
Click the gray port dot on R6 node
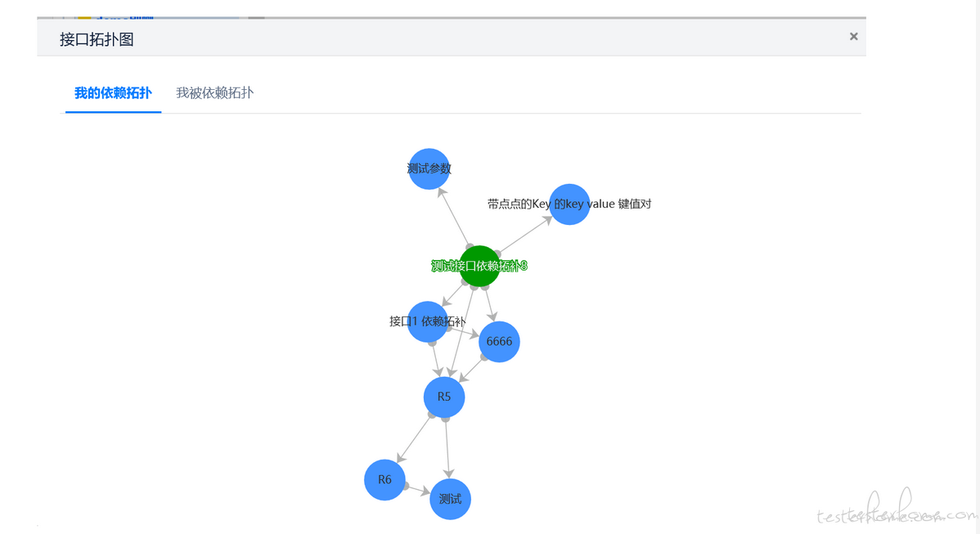click(x=406, y=486)
